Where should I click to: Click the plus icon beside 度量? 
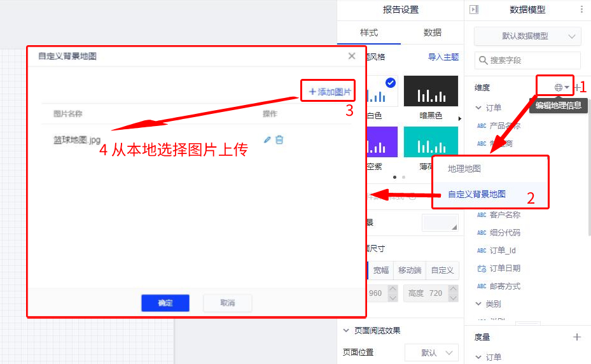pyautogui.click(x=577, y=337)
